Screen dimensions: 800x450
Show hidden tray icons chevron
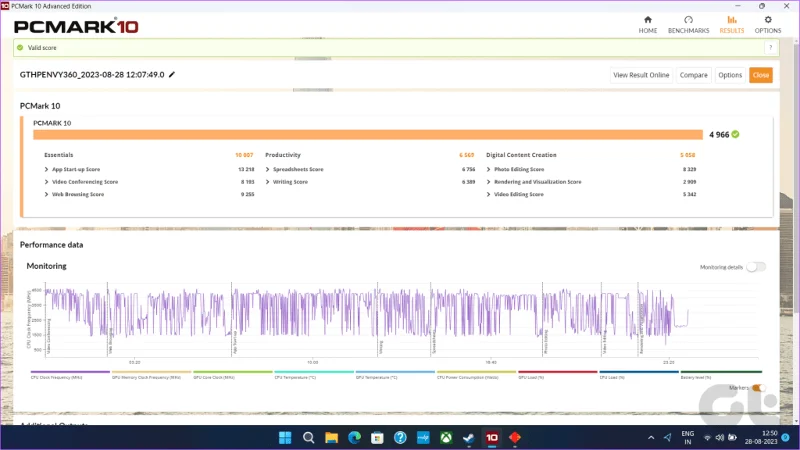651,438
